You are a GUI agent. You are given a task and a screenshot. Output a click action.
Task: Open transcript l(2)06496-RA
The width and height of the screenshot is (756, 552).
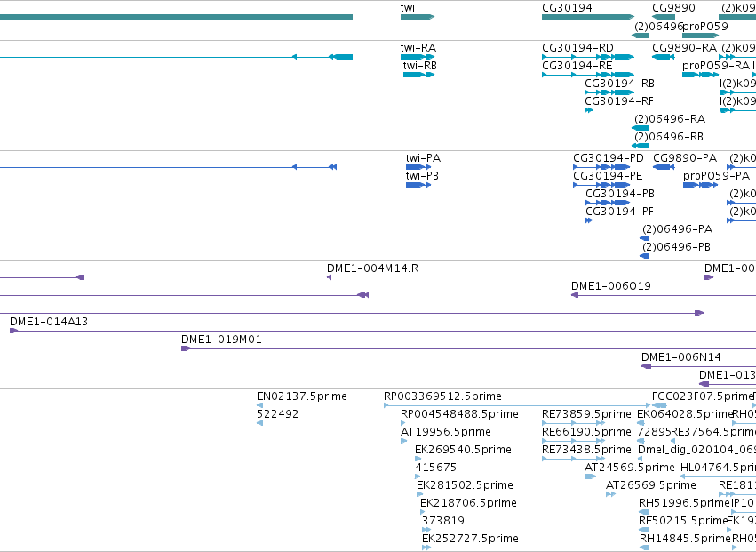point(668,119)
